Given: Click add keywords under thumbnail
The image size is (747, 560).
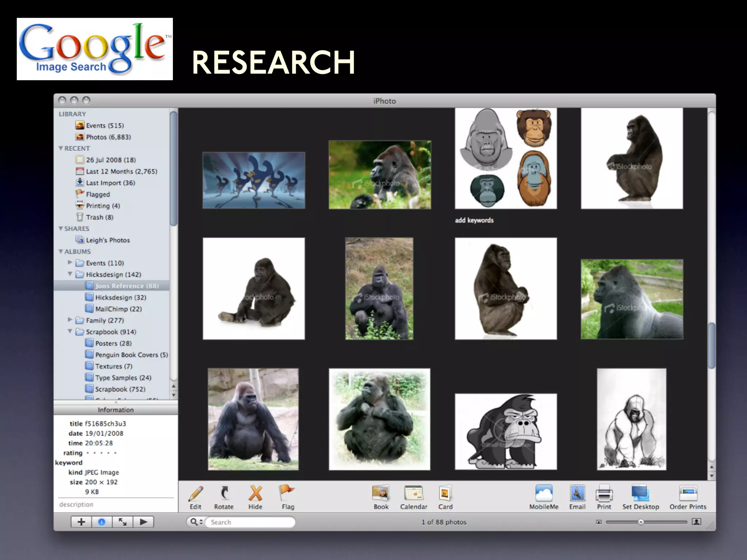Looking at the screenshot, I should click(x=474, y=220).
